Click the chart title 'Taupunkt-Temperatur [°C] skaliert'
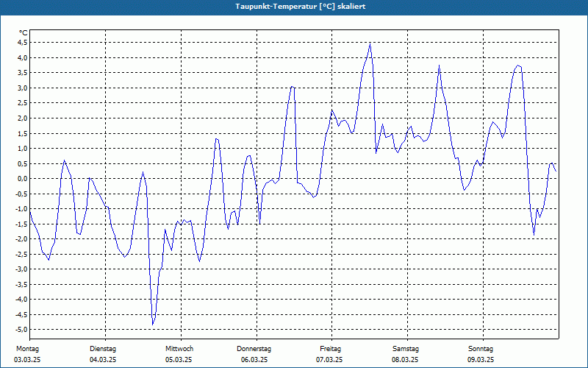 point(301,7)
